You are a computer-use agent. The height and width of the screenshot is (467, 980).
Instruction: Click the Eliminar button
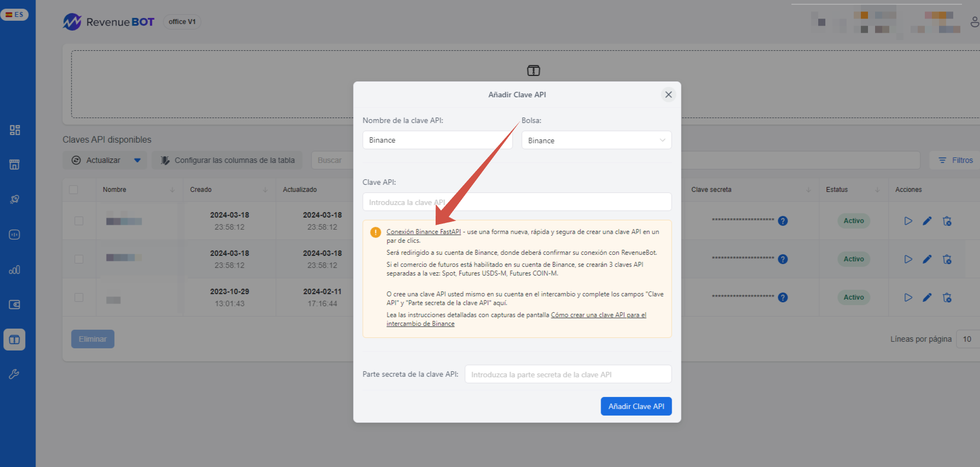(92, 339)
